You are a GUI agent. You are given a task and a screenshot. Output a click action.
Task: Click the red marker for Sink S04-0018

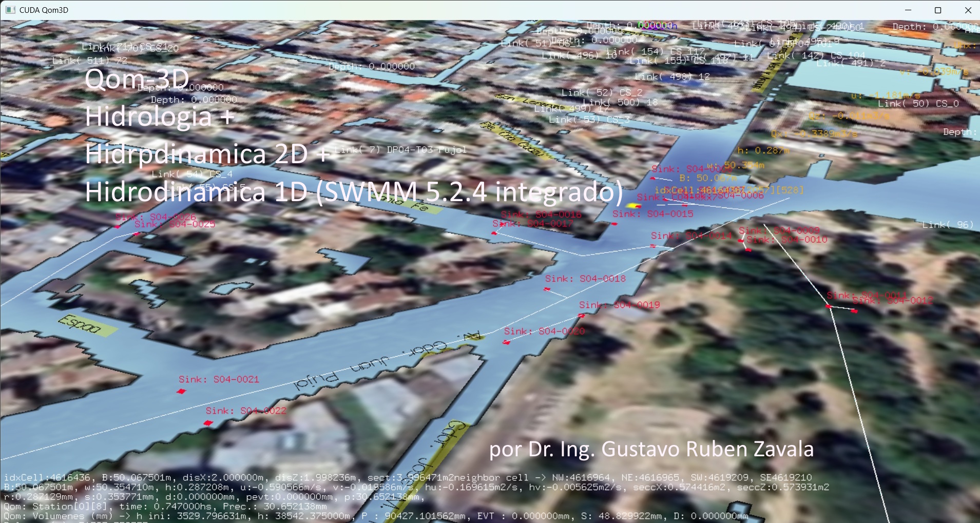point(547,289)
